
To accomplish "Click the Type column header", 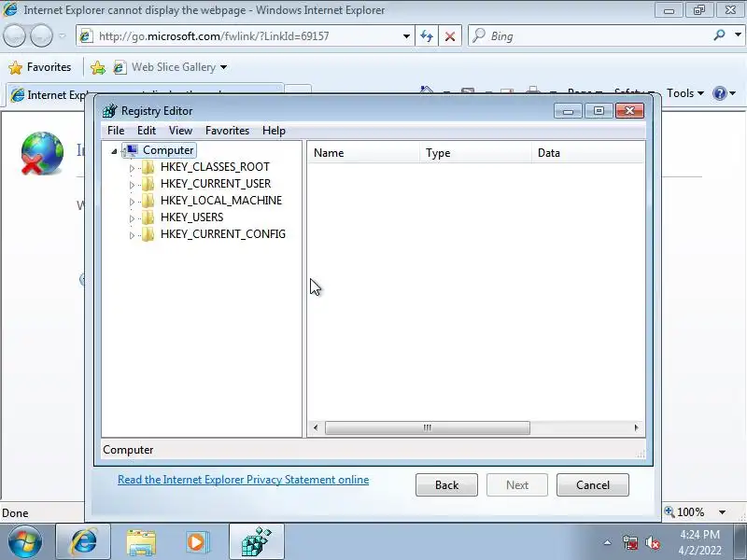I will 475,153.
